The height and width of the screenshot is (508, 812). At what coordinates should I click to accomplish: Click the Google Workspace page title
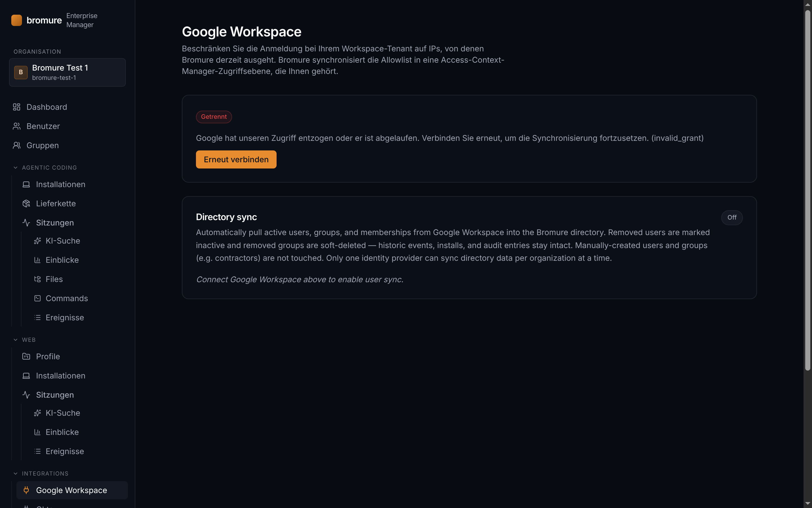(x=242, y=32)
